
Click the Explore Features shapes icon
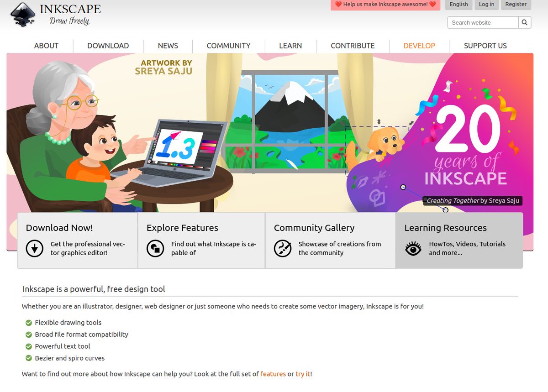click(x=155, y=248)
